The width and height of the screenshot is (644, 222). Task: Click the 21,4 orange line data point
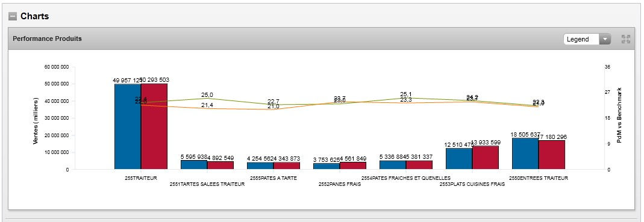click(x=207, y=108)
